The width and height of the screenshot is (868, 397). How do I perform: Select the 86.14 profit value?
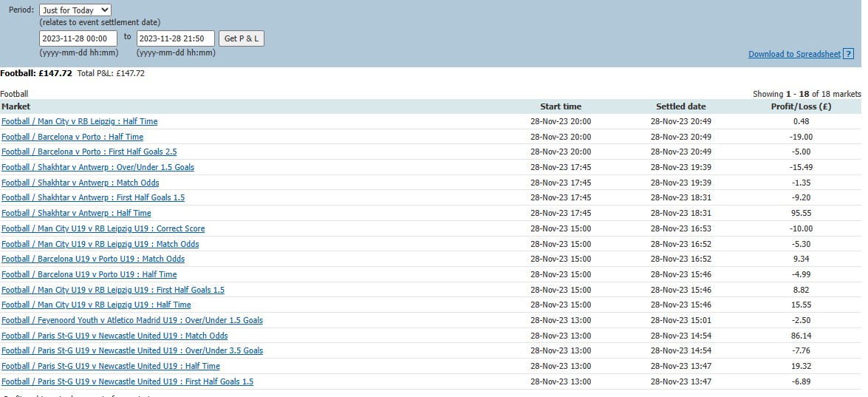pos(801,336)
